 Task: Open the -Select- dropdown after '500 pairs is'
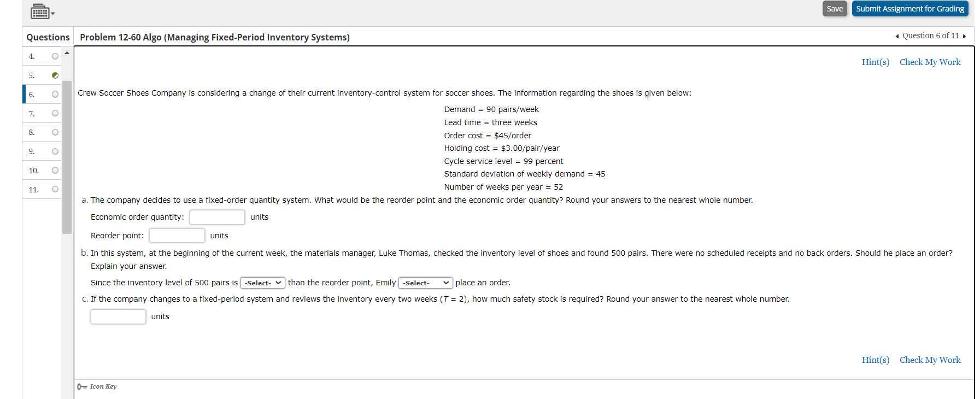pos(263,283)
